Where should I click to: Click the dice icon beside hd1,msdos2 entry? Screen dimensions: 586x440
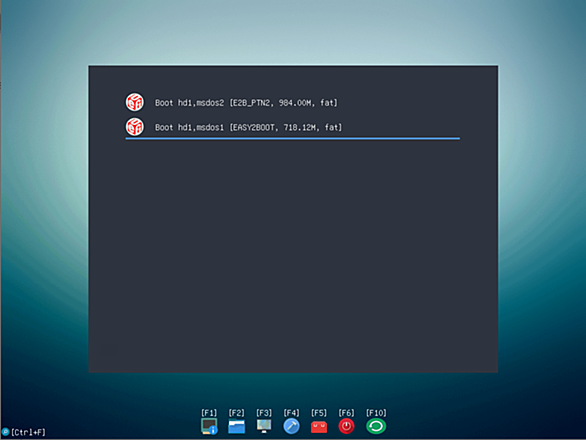pyautogui.click(x=135, y=102)
